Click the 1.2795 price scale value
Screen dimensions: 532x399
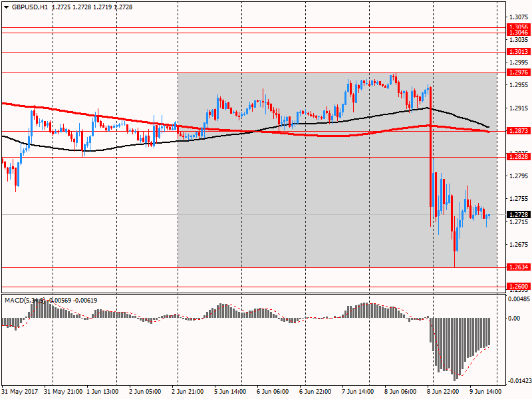519,176
